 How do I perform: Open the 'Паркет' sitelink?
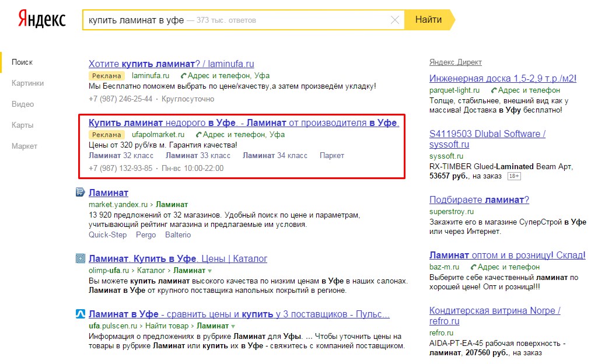click(332, 156)
